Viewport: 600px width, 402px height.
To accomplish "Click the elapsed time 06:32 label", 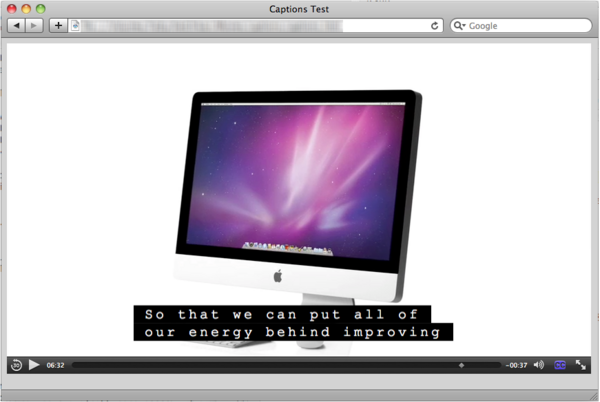I will pos(55,365).
